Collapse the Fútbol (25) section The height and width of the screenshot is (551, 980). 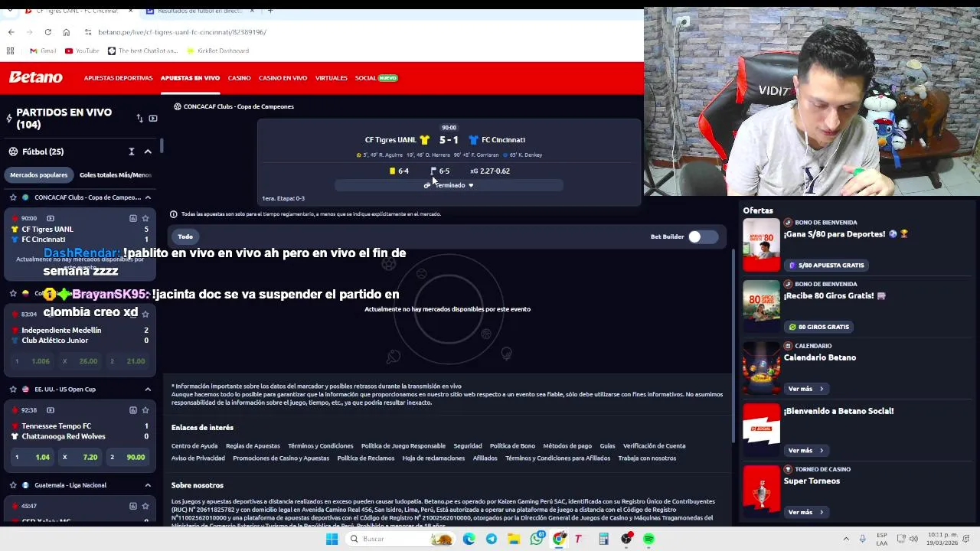[148, 152]
